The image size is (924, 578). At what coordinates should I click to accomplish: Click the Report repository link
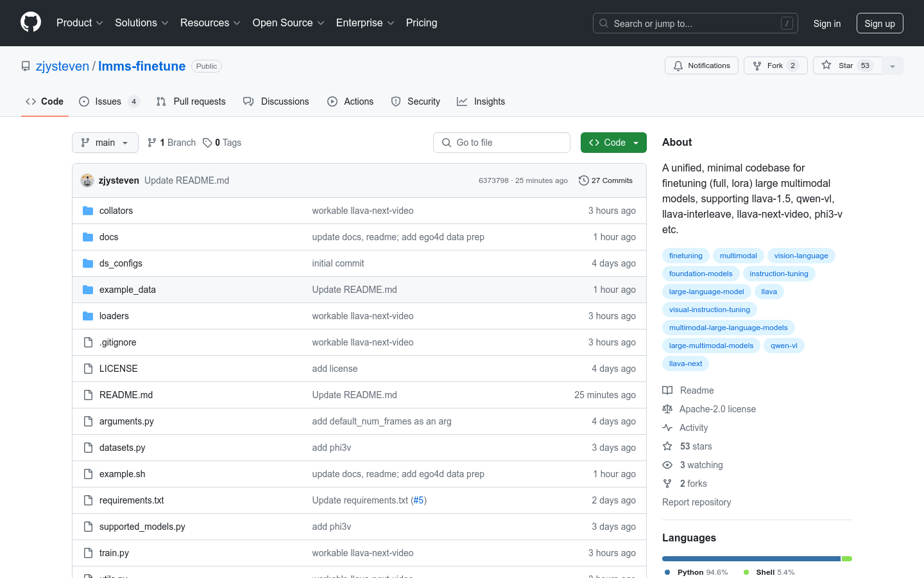coord(696,502)
